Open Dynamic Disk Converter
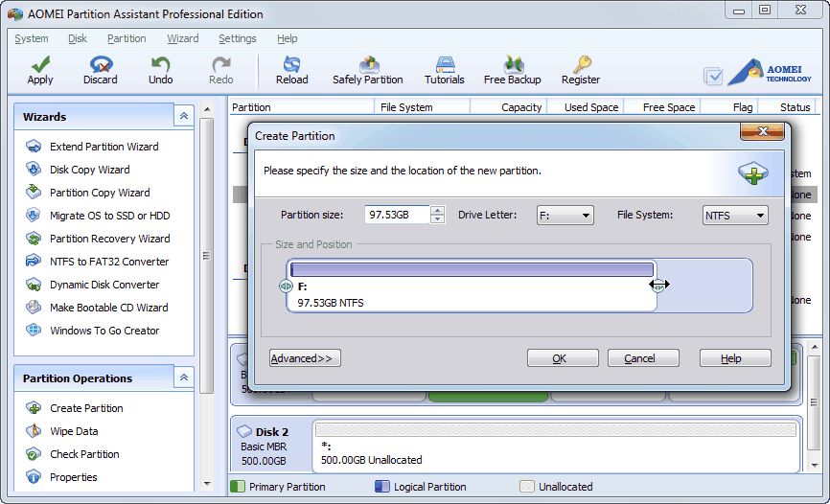 104,285
